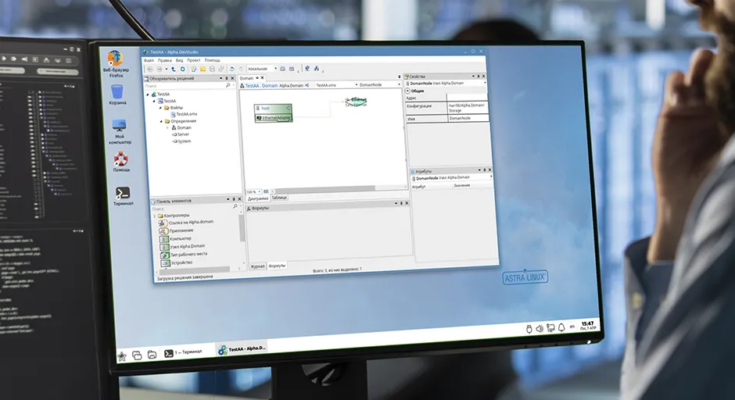Screen dimensions: 735x400
Task: Open the Локальная configuration dropdown
Action: point(260,69)
